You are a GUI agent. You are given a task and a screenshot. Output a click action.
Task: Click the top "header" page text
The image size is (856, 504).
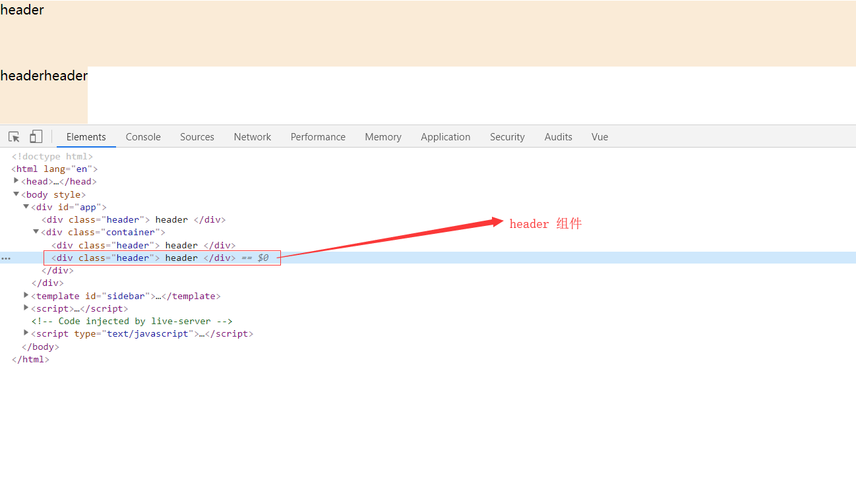click(22, 10)
